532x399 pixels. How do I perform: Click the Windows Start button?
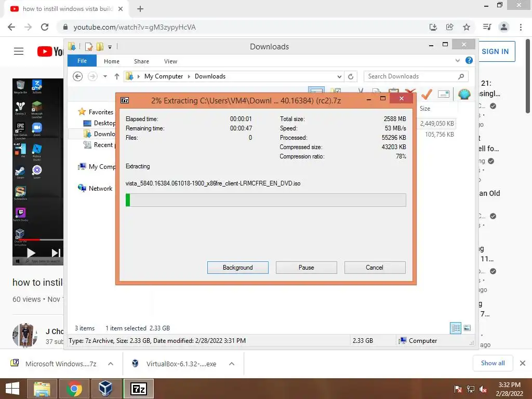pos(12,389)
